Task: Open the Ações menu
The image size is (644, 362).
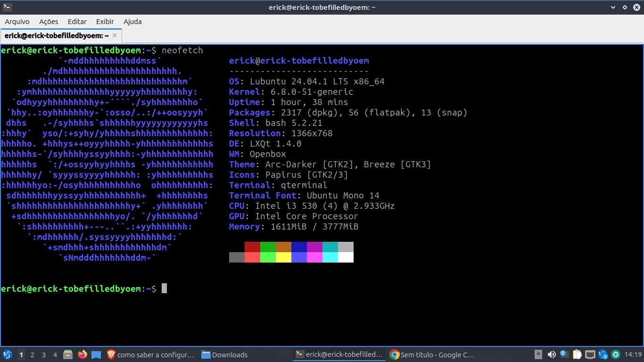Action: coord(49,22)
